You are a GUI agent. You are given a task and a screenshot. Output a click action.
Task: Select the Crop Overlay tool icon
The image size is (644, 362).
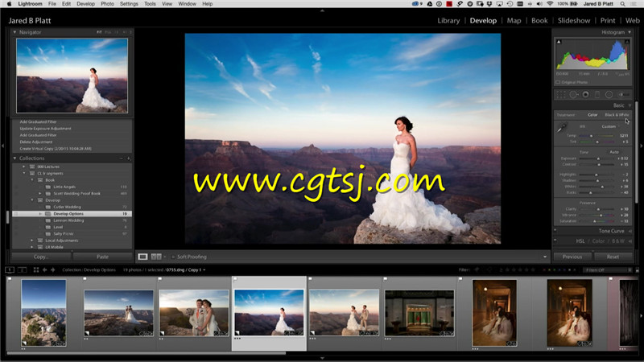point(560,94)
